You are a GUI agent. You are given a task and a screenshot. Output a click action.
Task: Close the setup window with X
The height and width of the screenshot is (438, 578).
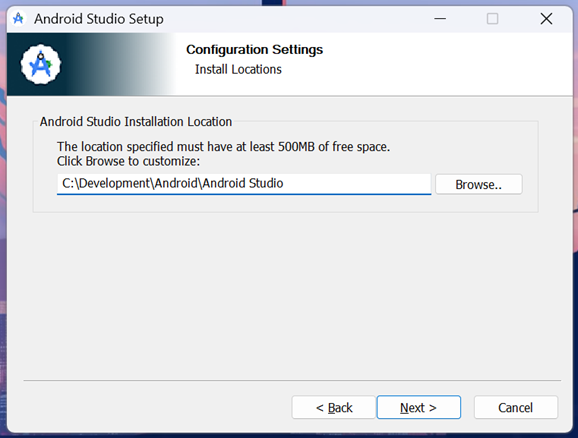coord(546,18)
